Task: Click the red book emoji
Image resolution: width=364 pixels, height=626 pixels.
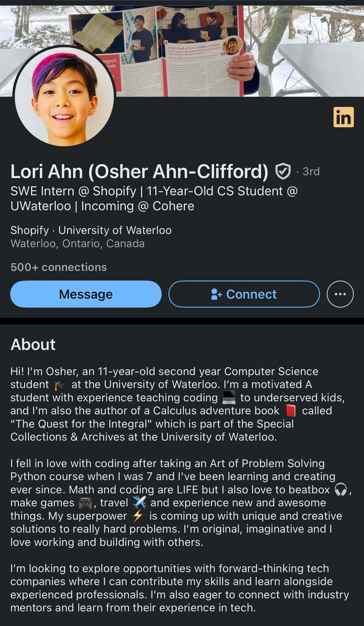Action: 291,411
